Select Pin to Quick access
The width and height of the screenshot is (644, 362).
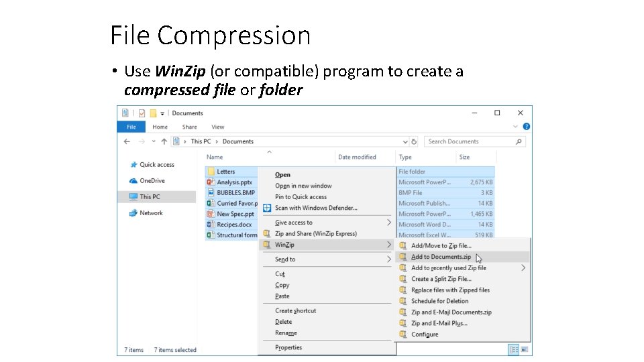[x=301, y=196]
